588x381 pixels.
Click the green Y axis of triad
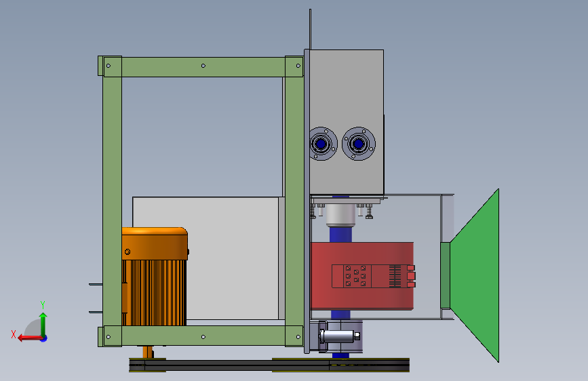43,324
